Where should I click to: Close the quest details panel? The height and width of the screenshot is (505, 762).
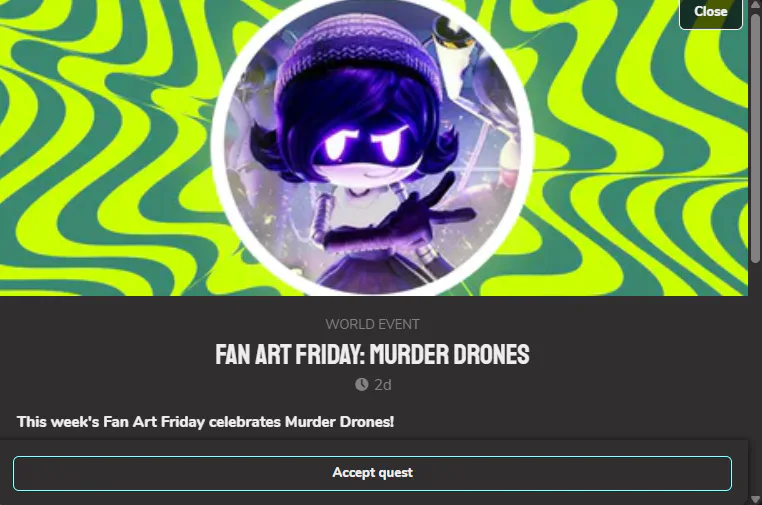coord(710,12)
